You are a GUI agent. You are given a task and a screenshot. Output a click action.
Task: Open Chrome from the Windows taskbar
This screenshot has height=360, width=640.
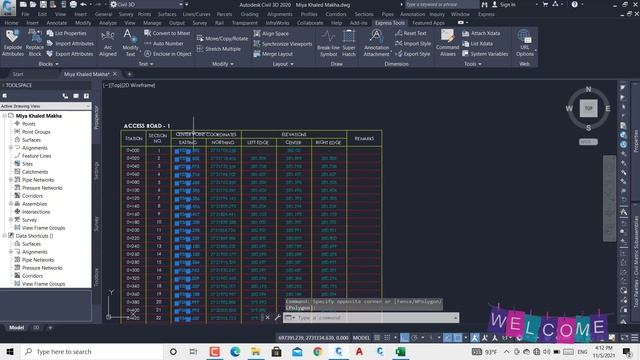pos(318,351)
